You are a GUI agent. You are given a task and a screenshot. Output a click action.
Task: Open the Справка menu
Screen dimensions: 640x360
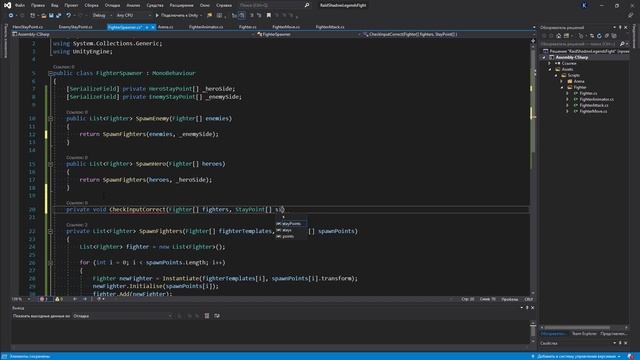pos(224,5)
